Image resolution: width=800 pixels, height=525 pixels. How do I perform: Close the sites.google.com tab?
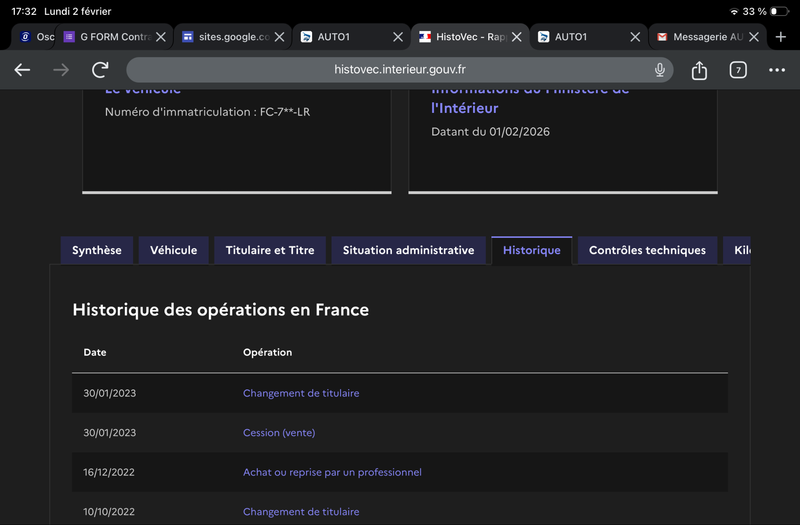tap(280, 37)
